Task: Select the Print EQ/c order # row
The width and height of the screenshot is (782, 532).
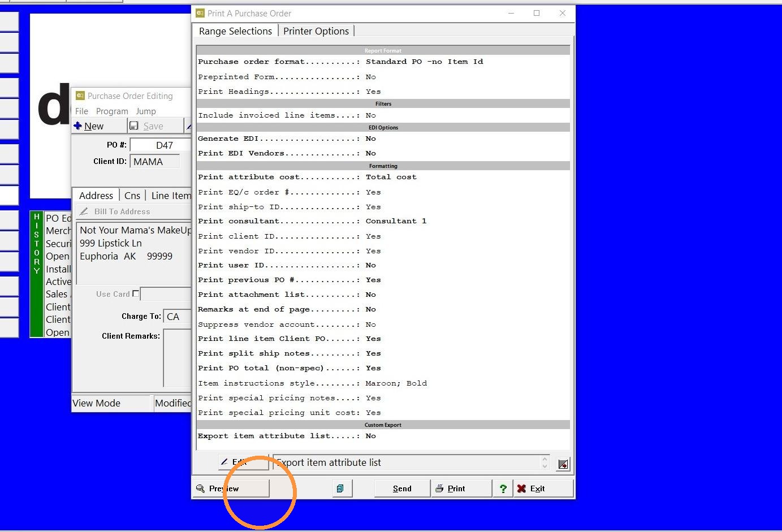Action: coord(383,192)
